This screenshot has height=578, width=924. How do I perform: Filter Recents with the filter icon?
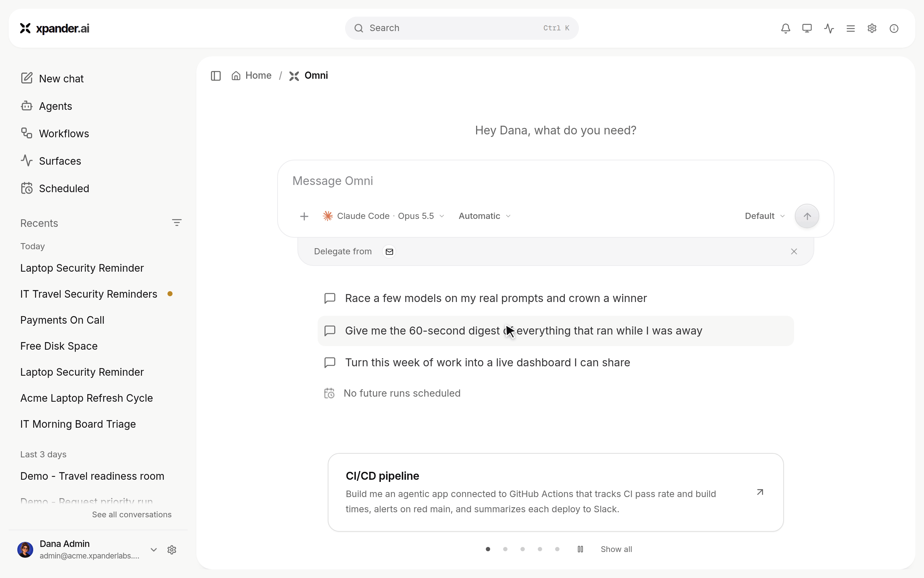pyautogui.click(x=176, y=223)
